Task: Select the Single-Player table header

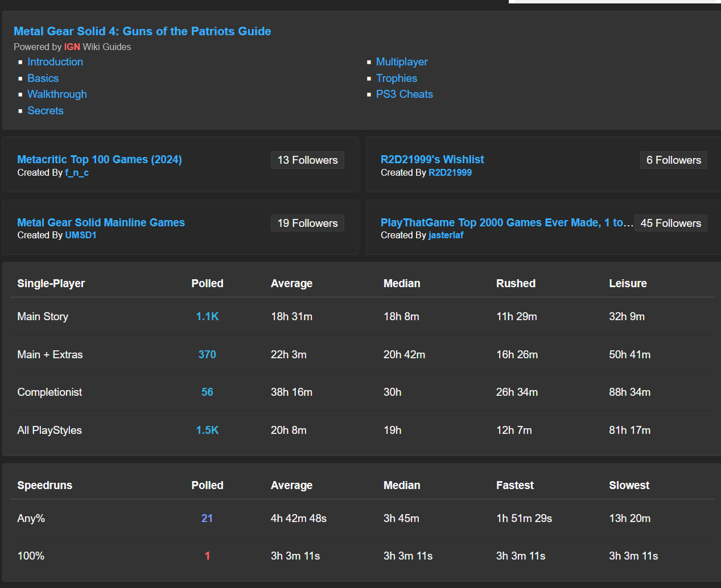Action: point(51,284)
